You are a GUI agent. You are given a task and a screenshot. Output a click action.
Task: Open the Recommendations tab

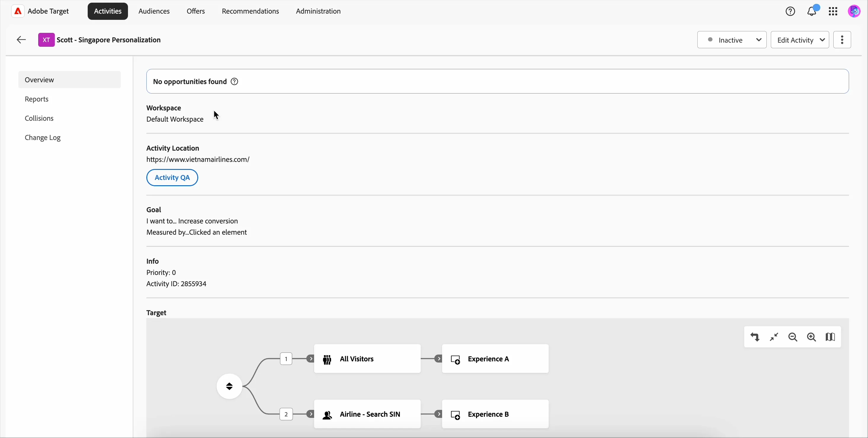250,11
